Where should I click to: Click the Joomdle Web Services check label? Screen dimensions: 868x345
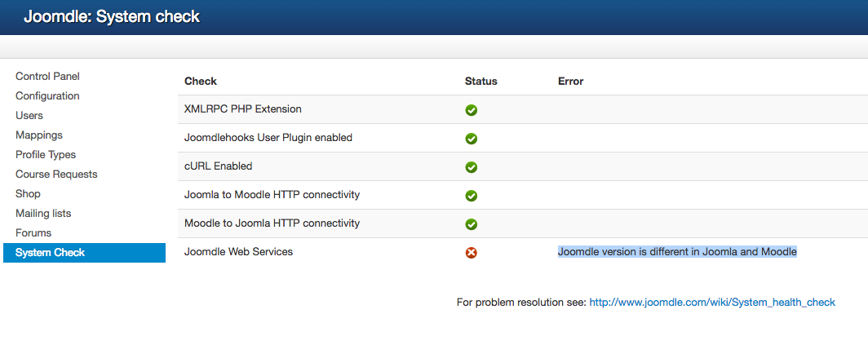pos(238,252)
